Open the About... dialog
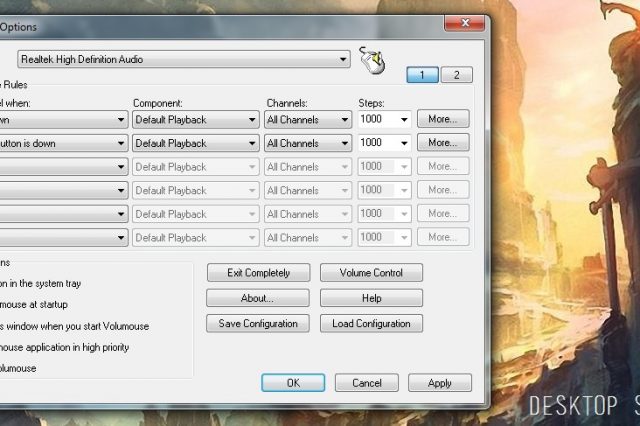 257,298
